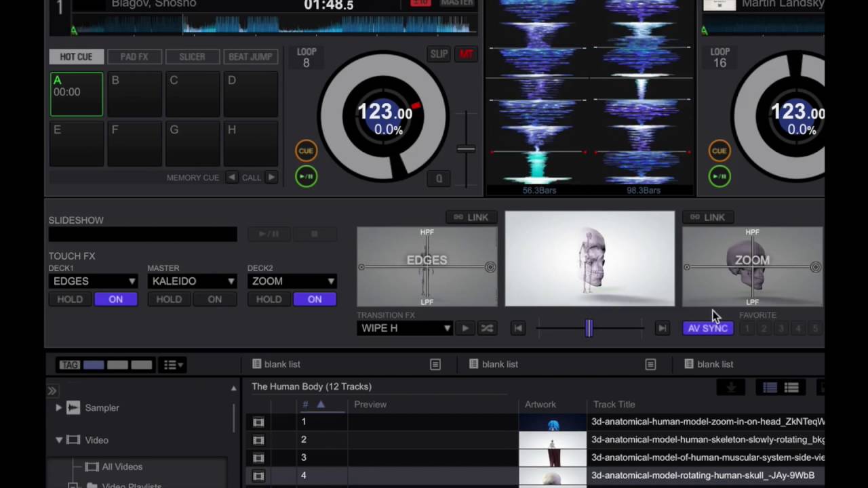
Task: Toggle play/pause on deck 2
Action: pyautogui.click(x=719, y=177)
